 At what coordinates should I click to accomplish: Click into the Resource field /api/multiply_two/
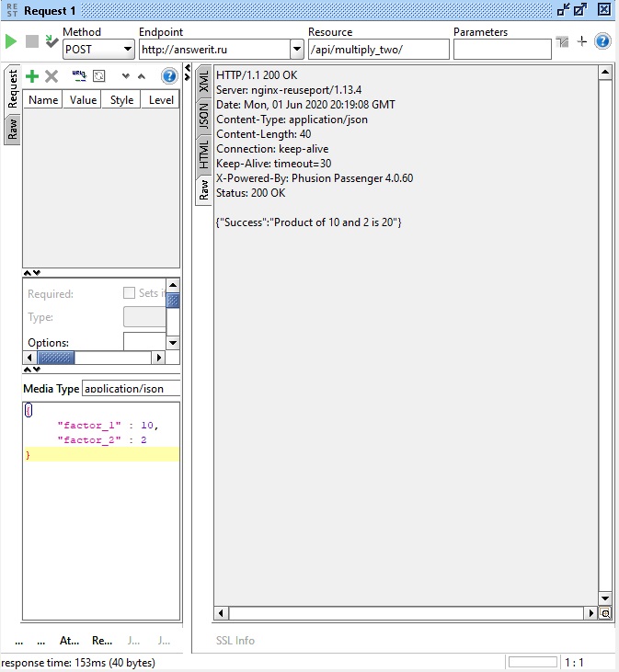379,50
